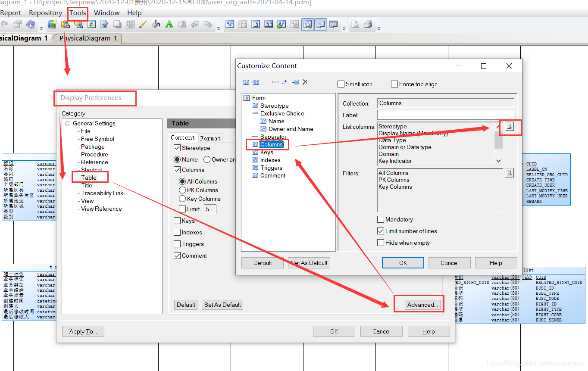Collapse the General Settings tree node
The height and width of the screenshot is (371, 588).
[68, 123]
